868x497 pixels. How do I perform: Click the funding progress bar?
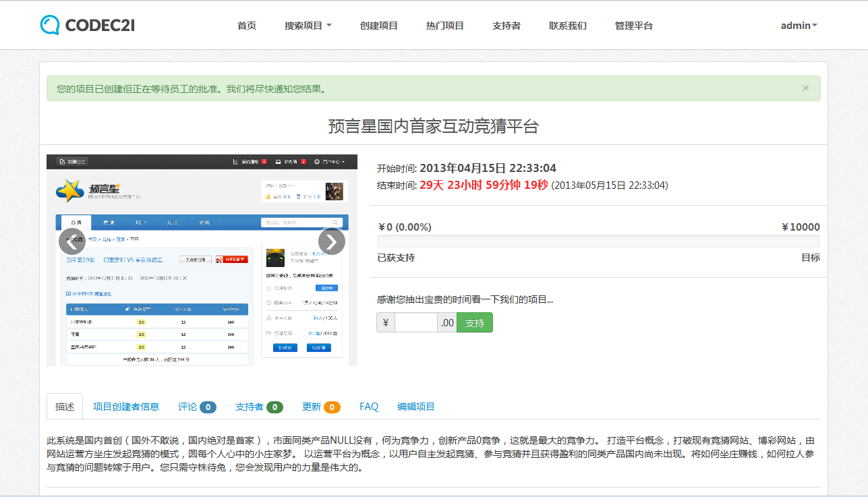pos(598,241)
